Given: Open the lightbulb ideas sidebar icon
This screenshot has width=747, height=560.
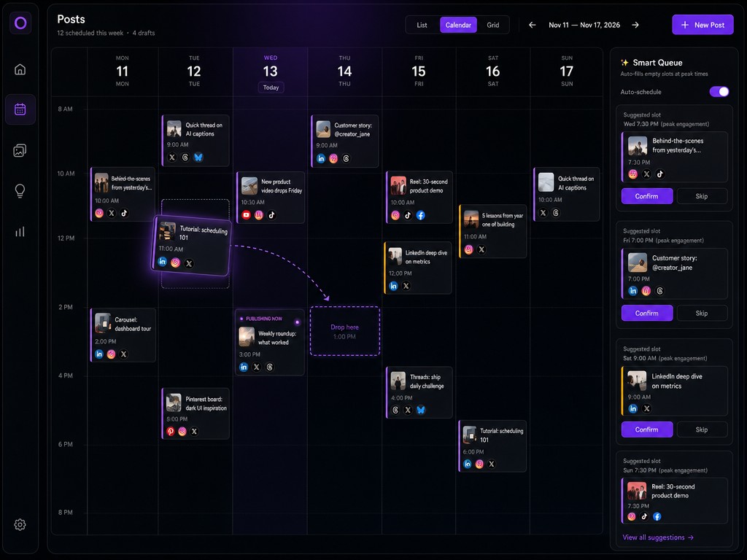Looking at the screenshot, I should [20, 191].
